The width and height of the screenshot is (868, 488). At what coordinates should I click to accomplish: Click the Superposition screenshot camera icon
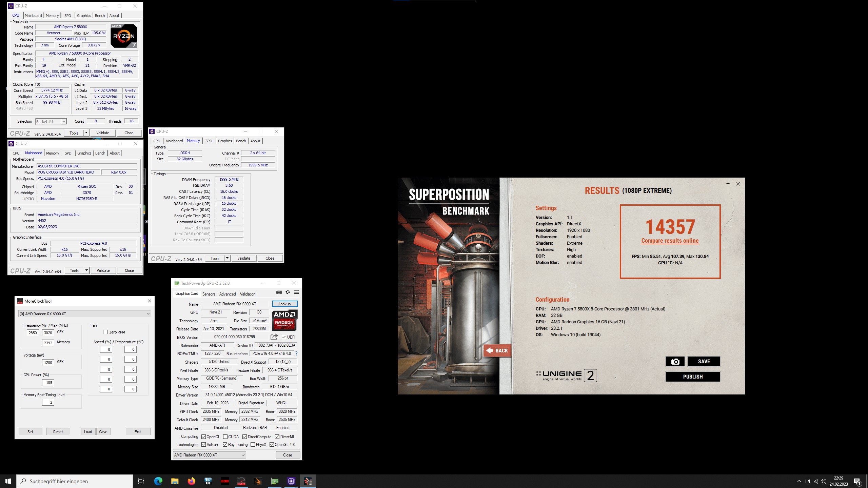pos(675,362)
